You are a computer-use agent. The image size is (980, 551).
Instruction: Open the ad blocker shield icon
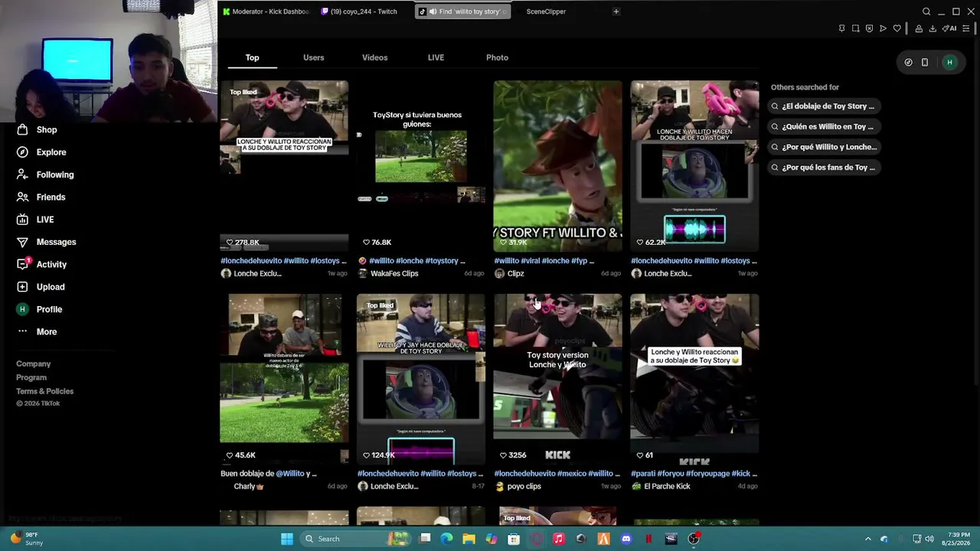click(869, 28)
